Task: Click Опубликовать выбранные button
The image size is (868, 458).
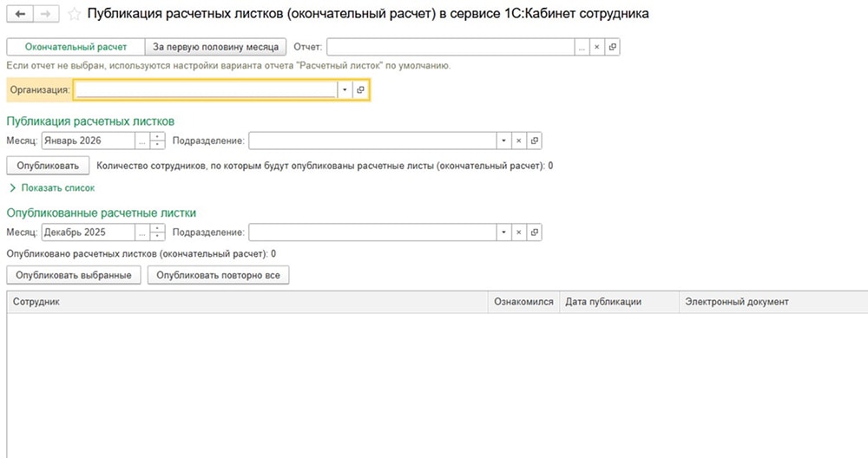Action: point(74,275)
